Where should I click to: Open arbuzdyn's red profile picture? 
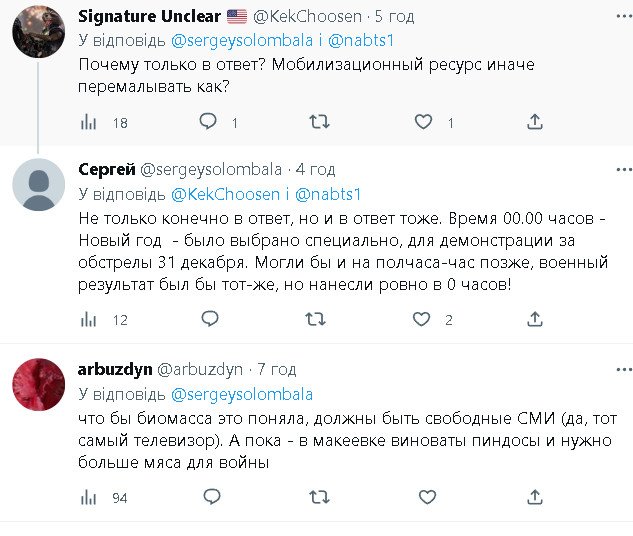pyautogui.click(x=38, y=385)
